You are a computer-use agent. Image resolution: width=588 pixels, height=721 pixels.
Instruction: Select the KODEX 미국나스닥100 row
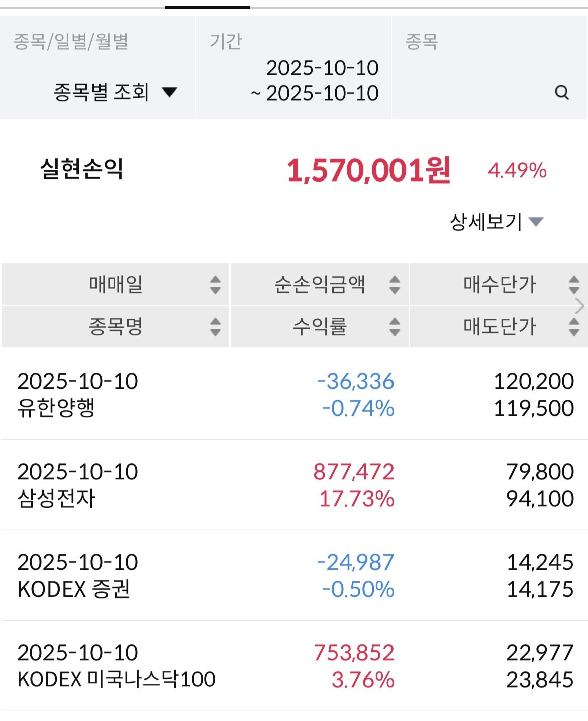[x=294, y=666]
